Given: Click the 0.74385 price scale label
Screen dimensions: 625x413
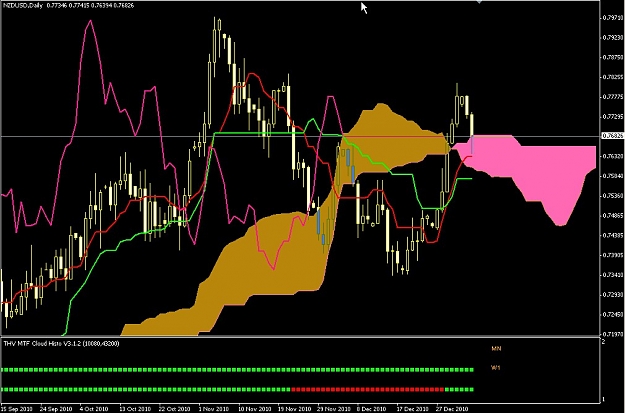Looking at the screenshot, I should pyautogui.click(x=613, y=235).
